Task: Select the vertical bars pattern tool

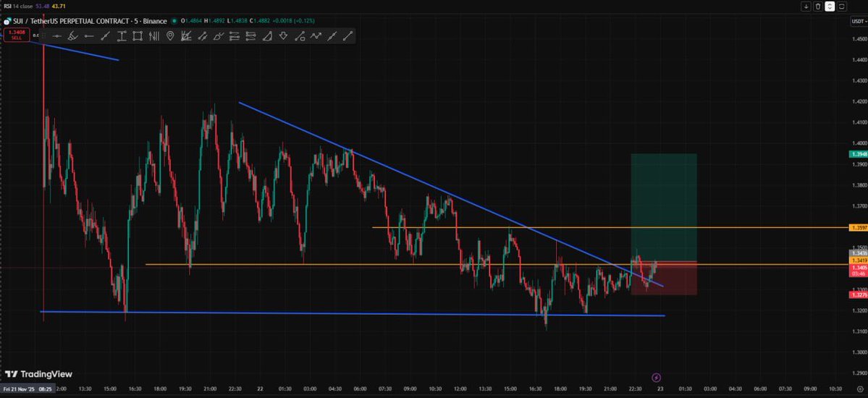Action: click(154, 36)
